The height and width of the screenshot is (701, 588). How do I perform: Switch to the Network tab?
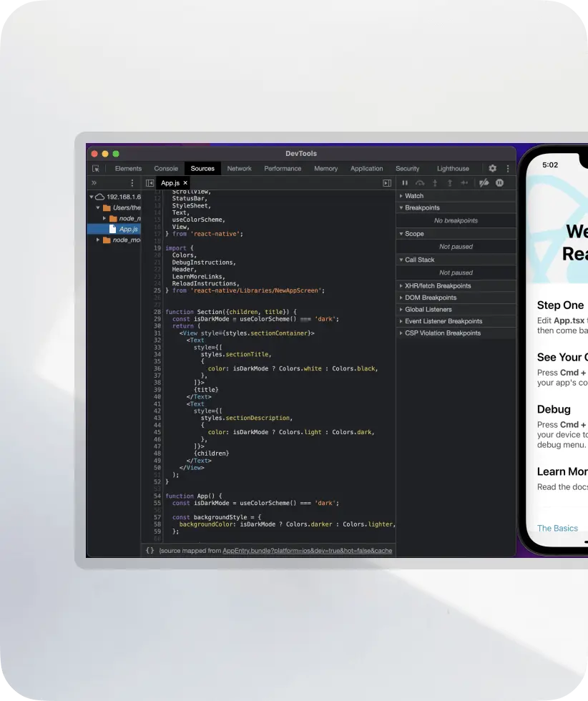point(239,169)
